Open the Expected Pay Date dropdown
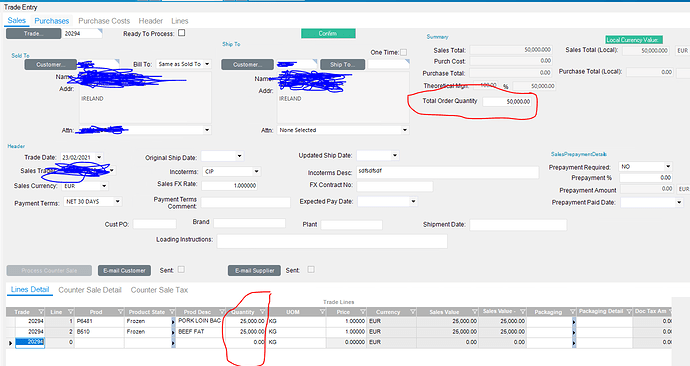Screen dimensions: 690x366 coord(413,201)
